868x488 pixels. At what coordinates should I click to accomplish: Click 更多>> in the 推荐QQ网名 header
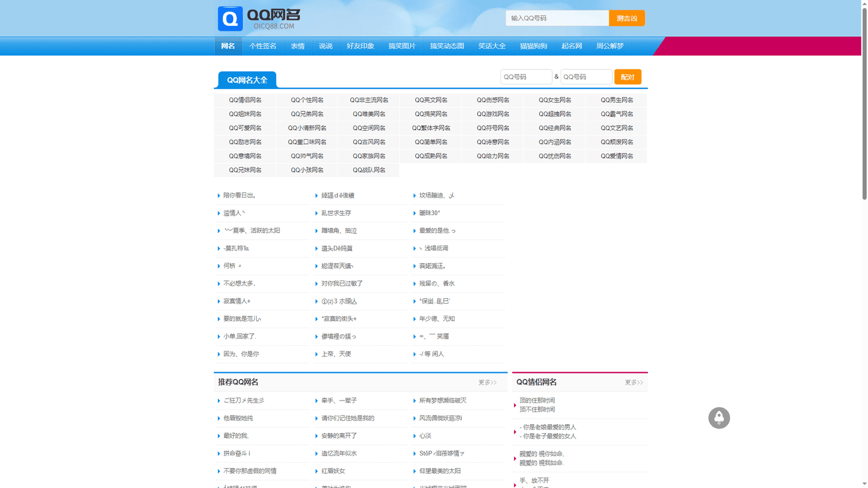(x=488, y=383)
